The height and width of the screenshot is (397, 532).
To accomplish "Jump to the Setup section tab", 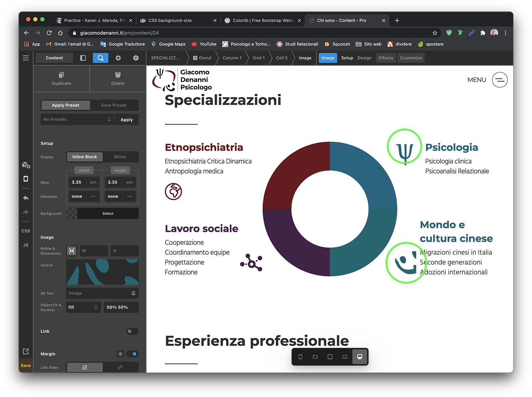I will [347, 58].
